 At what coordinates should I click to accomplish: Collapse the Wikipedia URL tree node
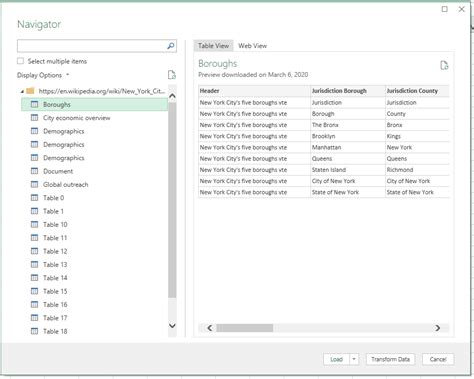click(x=22, y=91)
